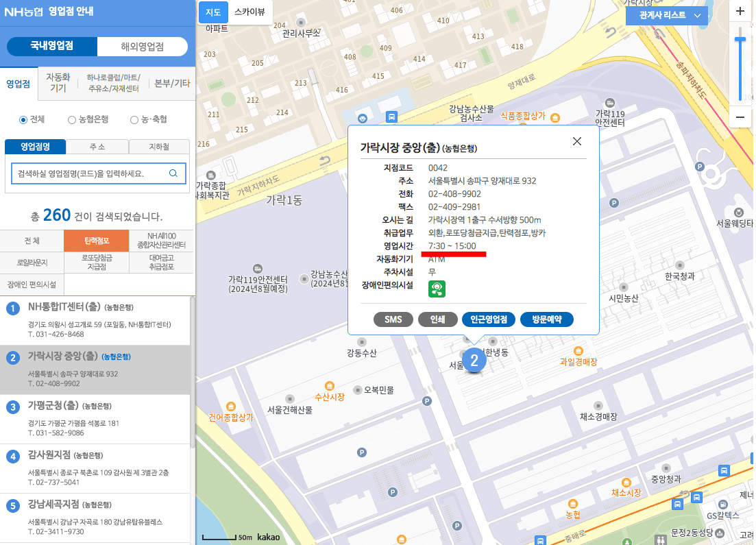Click the 식품종합상가 orange map icon
Image resolution: width=756 pixels, height=545 pixels.
(x=555, y=117)
